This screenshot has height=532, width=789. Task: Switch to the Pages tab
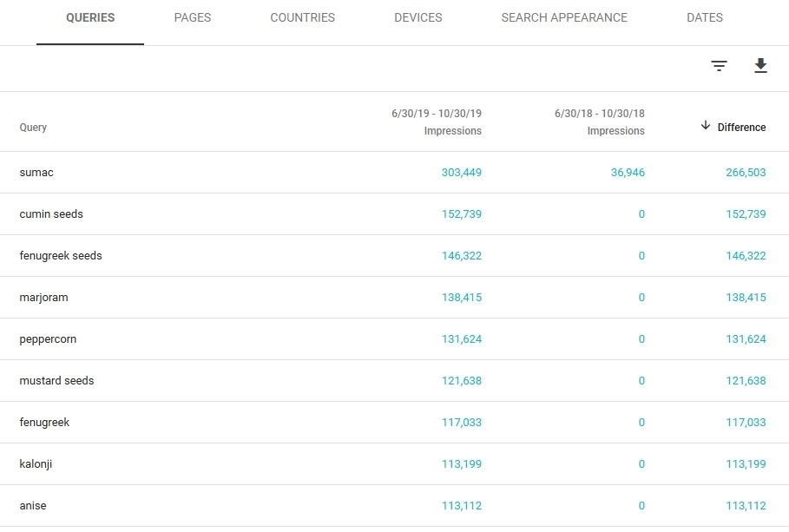[192, 17]
